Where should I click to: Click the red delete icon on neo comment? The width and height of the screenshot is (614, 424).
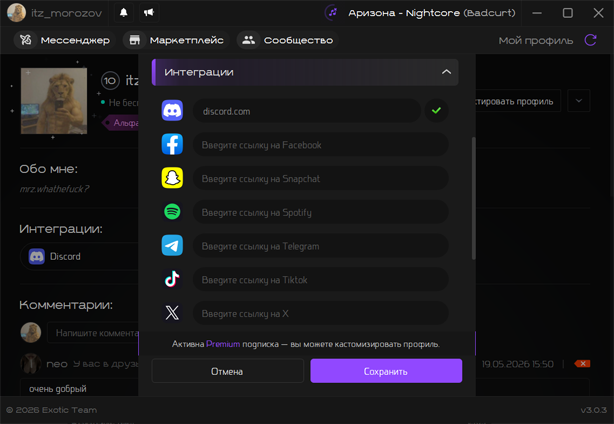(x=582, y=364)
